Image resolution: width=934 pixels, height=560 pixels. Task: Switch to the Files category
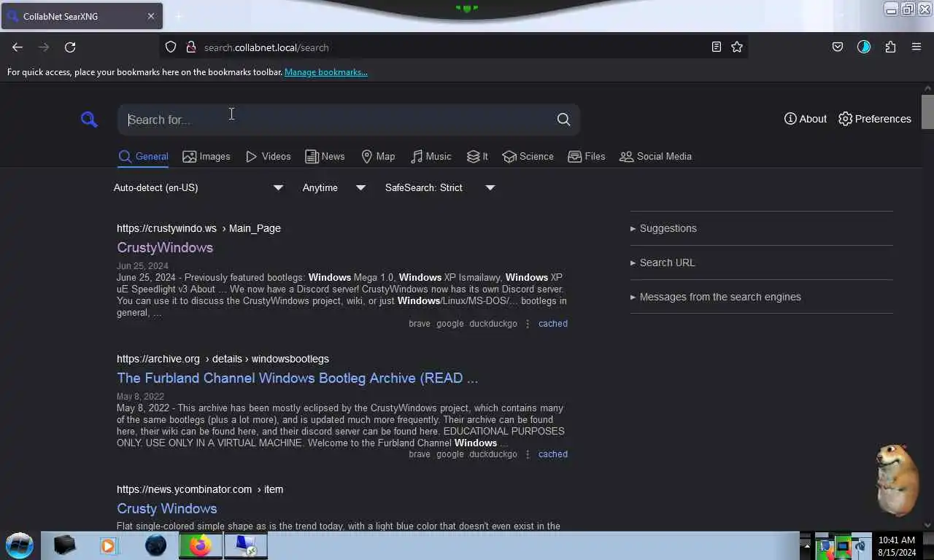click(587, 157)
